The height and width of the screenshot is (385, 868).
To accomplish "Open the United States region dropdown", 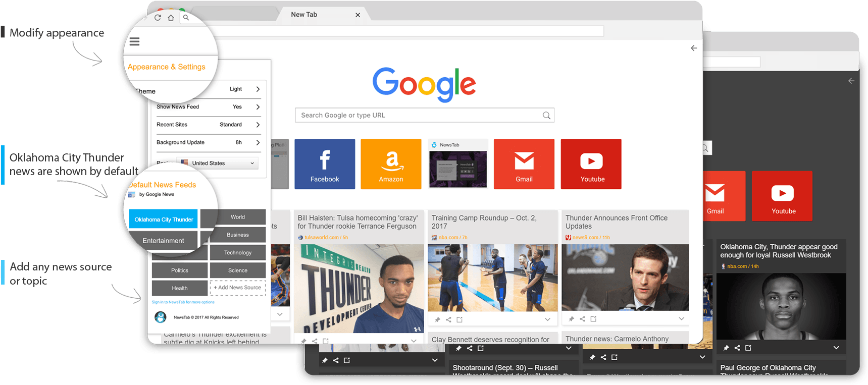I will (x=218, y=163).
